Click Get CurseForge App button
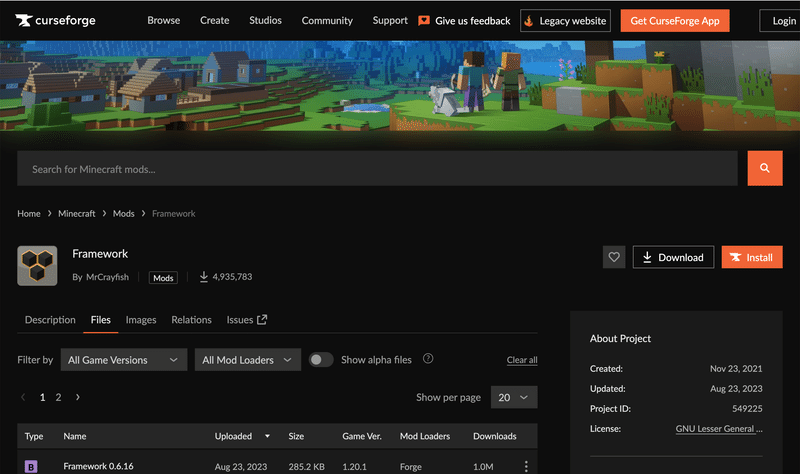 tap(674, 20)
